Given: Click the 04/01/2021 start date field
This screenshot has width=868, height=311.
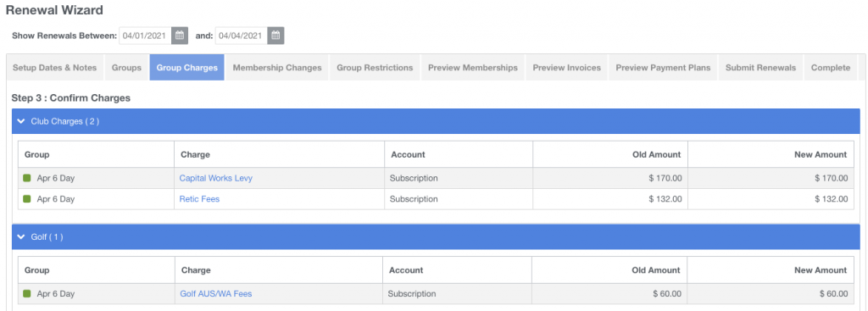Looking at the screenshot, I should tap(145, 36).
